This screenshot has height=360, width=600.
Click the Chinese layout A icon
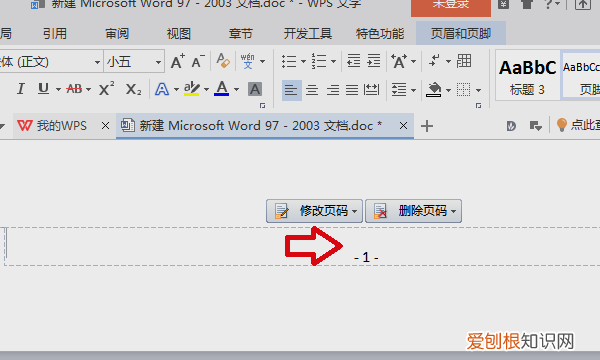point(399,61)
